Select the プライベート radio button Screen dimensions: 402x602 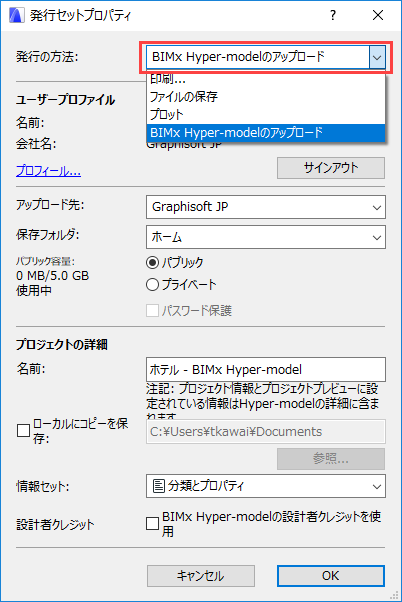[x=152, y=284]
